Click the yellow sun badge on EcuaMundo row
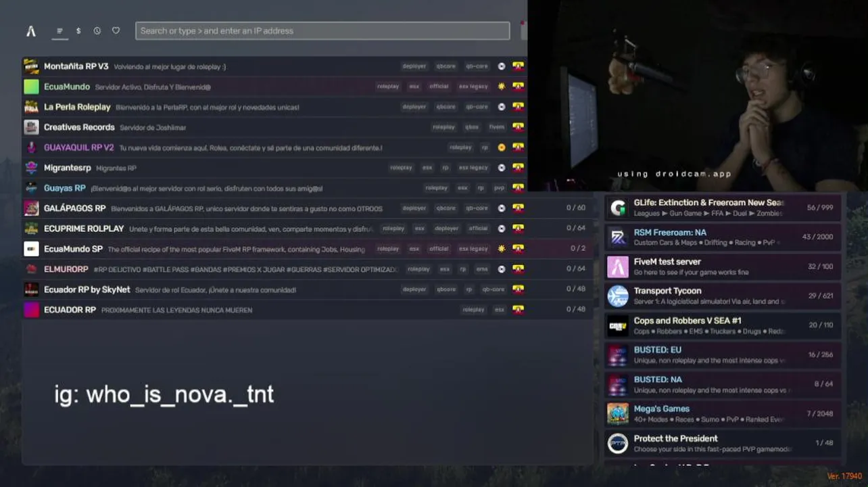This screenshot has width=868, height=487. [x=502, y=87]
